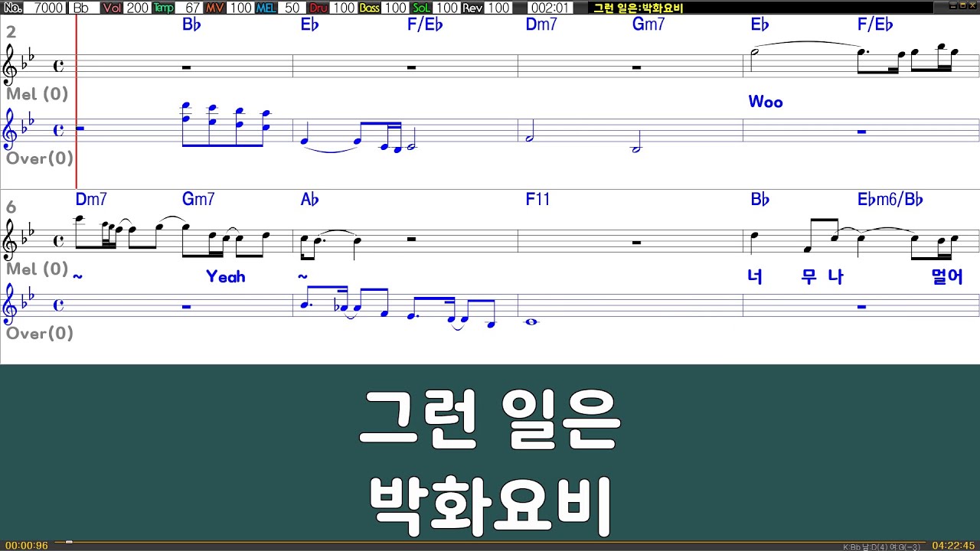The height and width of the screenshot is (551, 980).
Task: Click the Rev reverb label
Action: click(x=473, y=8)
